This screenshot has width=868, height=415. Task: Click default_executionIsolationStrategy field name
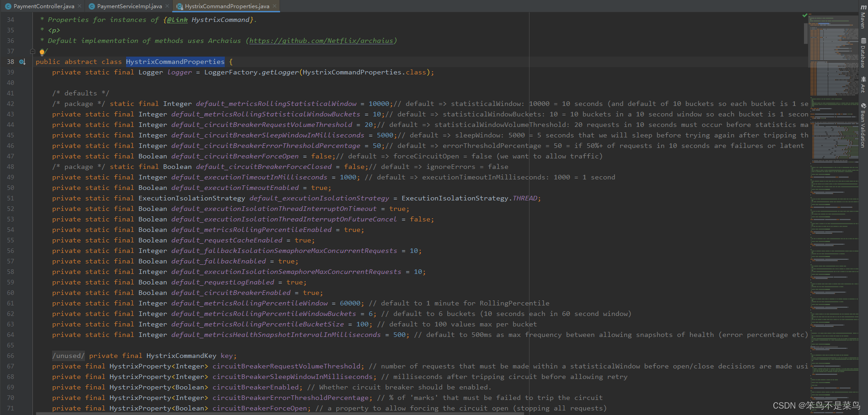[x=319, y=198]
